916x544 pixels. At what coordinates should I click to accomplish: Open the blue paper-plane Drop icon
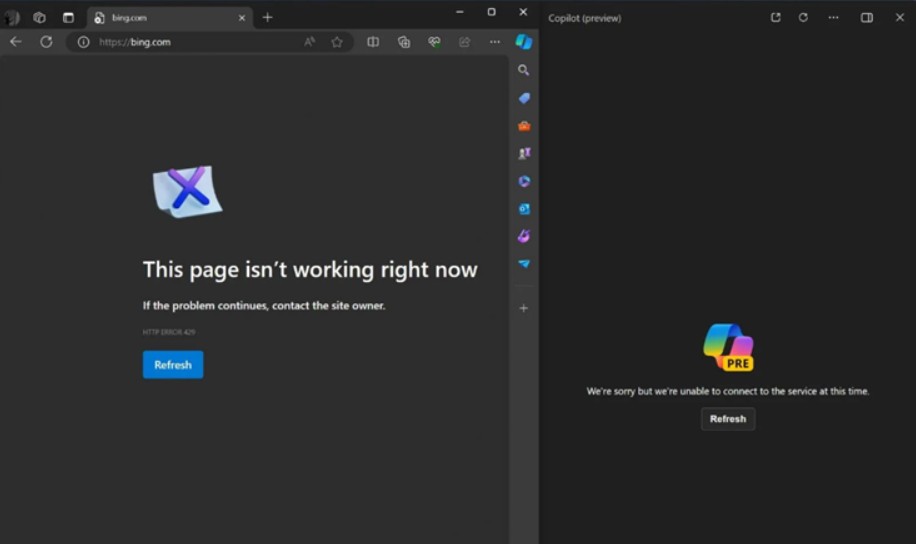(523, 264)
